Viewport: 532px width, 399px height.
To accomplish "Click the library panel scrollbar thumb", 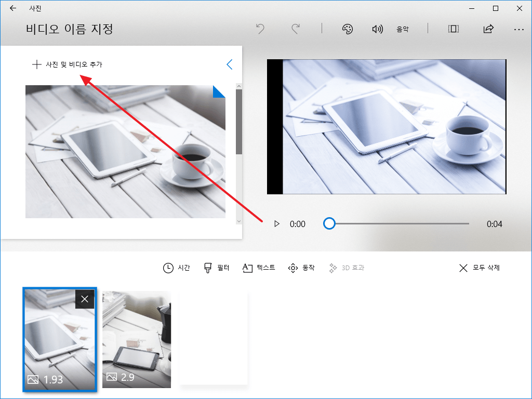I will tap(239, 122).
